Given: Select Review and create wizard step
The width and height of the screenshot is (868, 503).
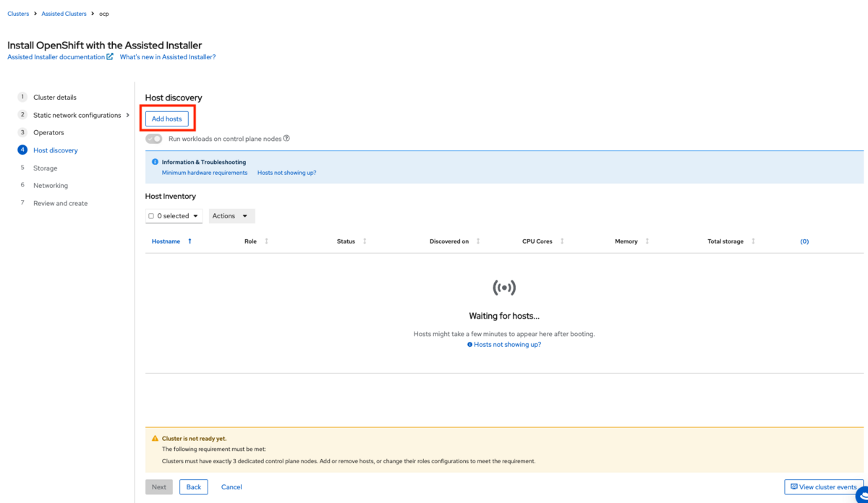Looking at the screenshot, I should 60,204.
